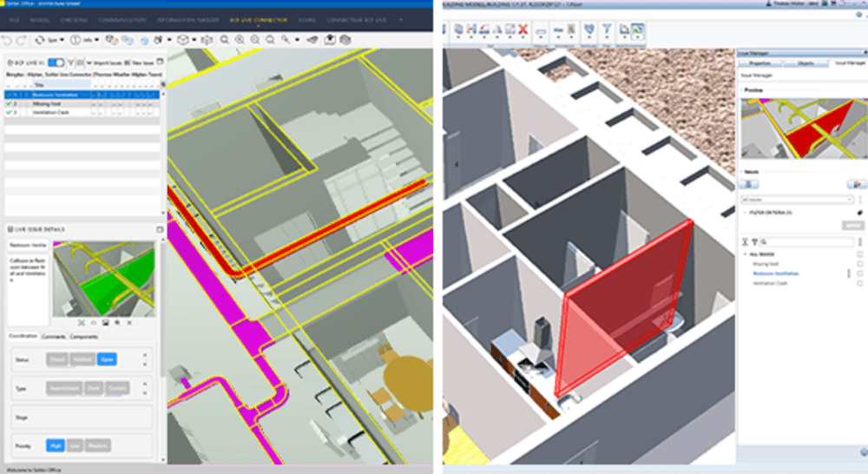Open the Spin tool dropdown arrow
The height and width of the screenshot is (474, 868).
click(62, 40)
